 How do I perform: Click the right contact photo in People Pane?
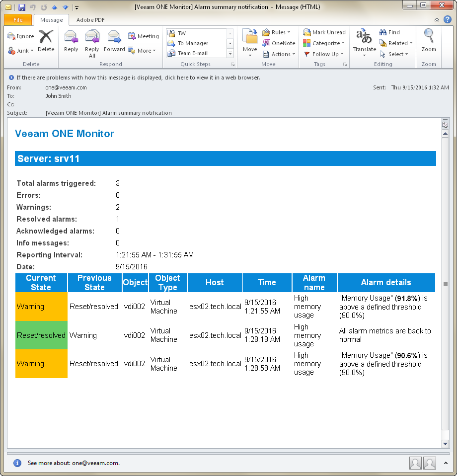pos(430,463)
